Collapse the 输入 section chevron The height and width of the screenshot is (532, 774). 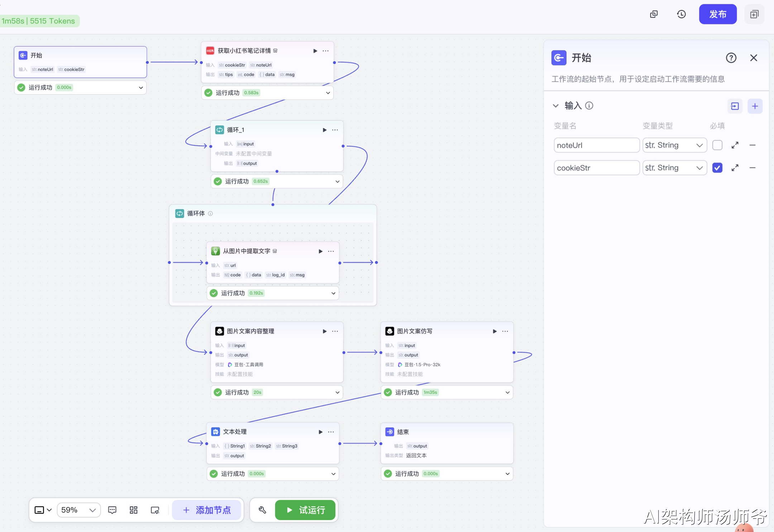(555, 106)
